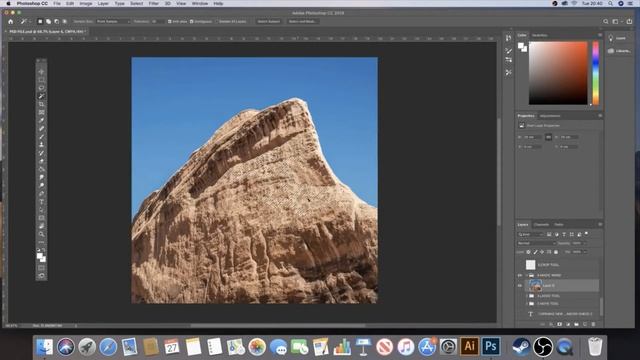640x360 pixels.
Task: Switch to the Adjustments tab
Action: point(550,116)
